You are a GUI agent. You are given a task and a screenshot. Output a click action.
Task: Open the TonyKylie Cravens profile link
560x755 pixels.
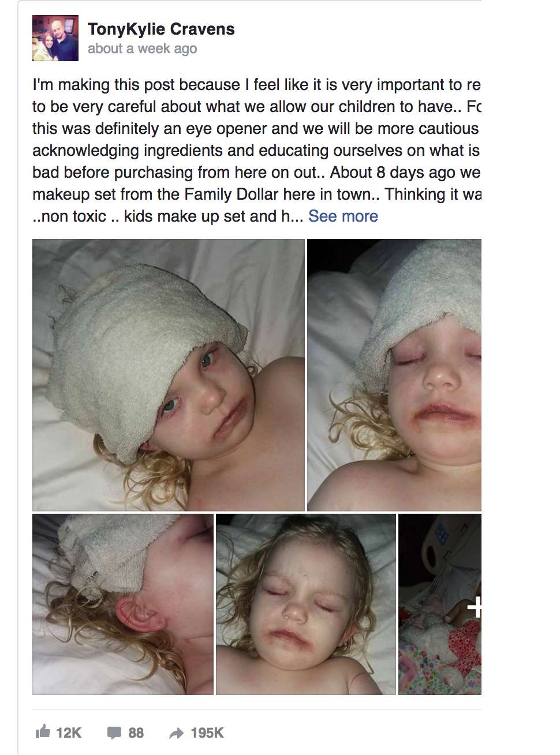[161, 29]
